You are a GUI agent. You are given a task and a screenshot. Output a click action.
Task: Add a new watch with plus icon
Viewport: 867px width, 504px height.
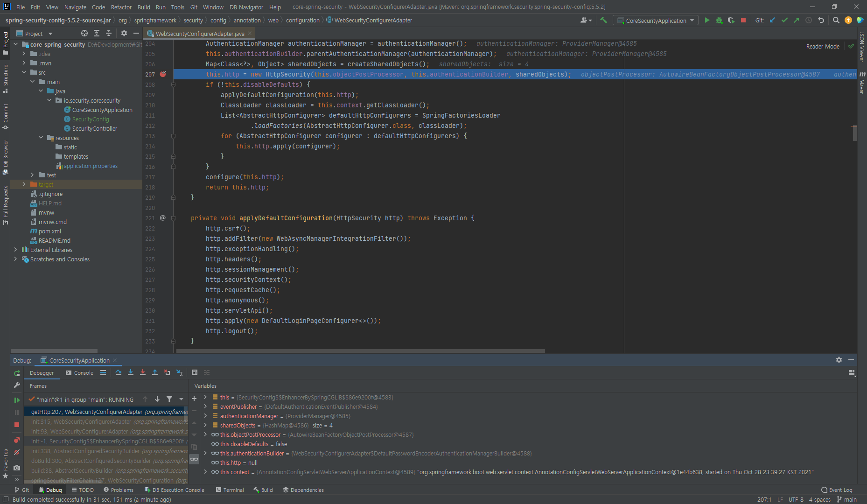(x=194, y=399)
